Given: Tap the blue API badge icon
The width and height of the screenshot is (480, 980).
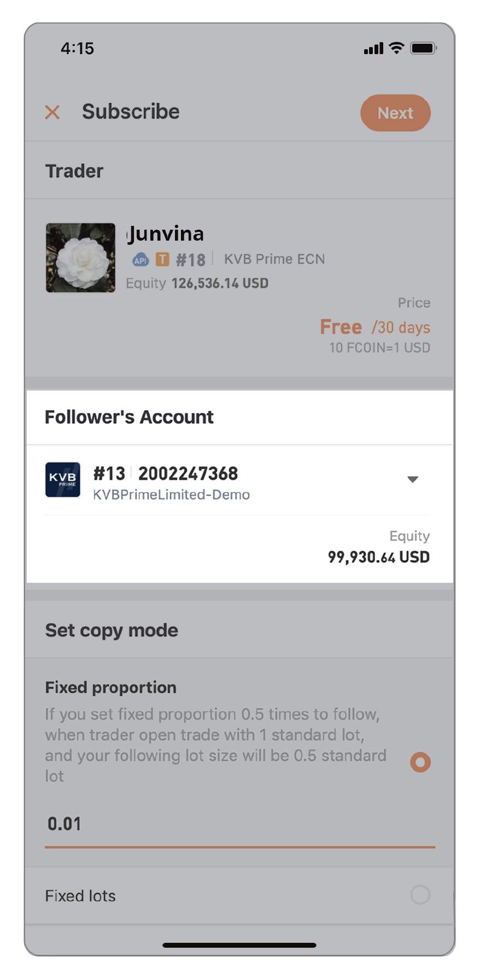Looking at the screenshot, I should 141,260.
